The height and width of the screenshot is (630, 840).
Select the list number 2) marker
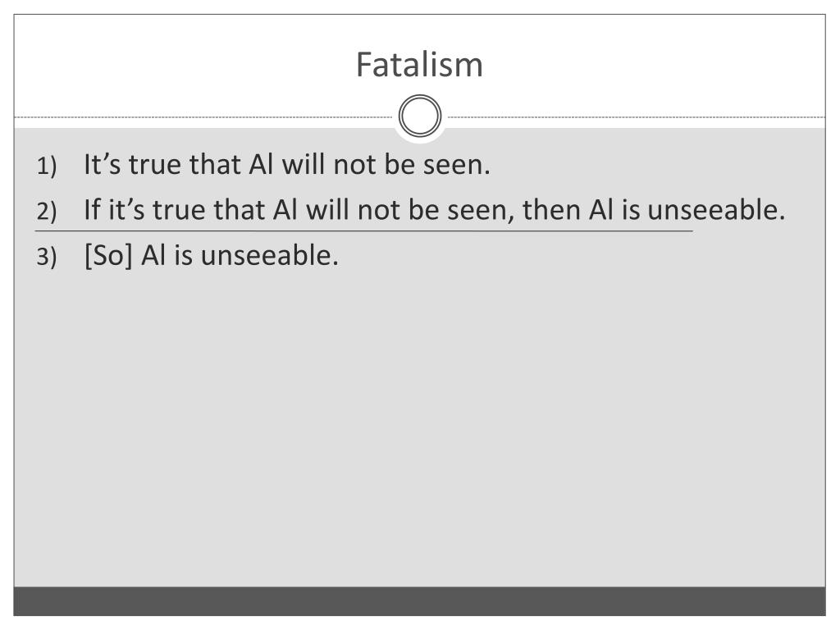(47, 211)
